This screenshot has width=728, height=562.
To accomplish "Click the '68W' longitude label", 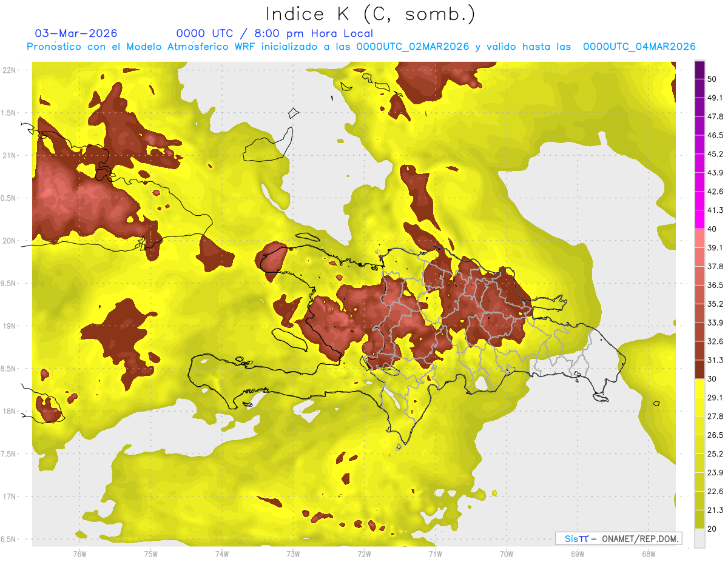I will [x=649, y=554].
